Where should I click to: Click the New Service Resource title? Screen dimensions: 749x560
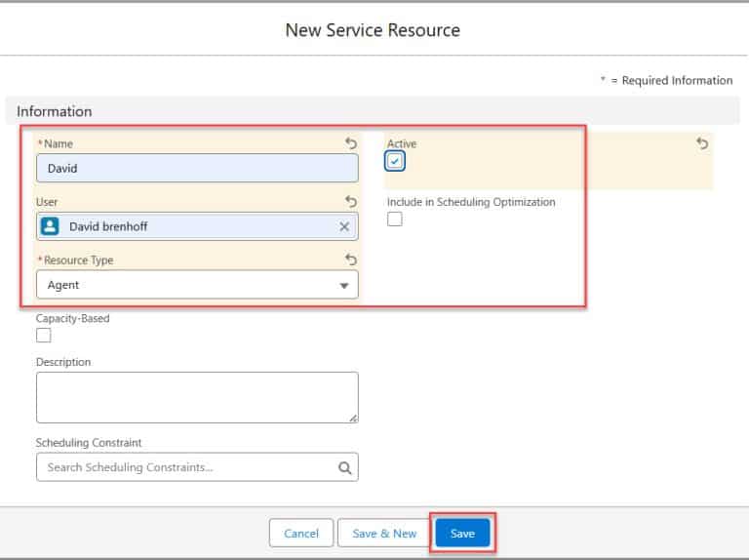tap(373, 30)
